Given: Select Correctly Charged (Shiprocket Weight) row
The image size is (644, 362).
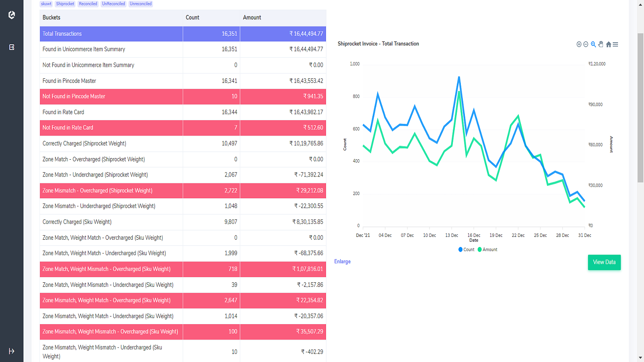Looking at the screenshot, I should (183, 144).
